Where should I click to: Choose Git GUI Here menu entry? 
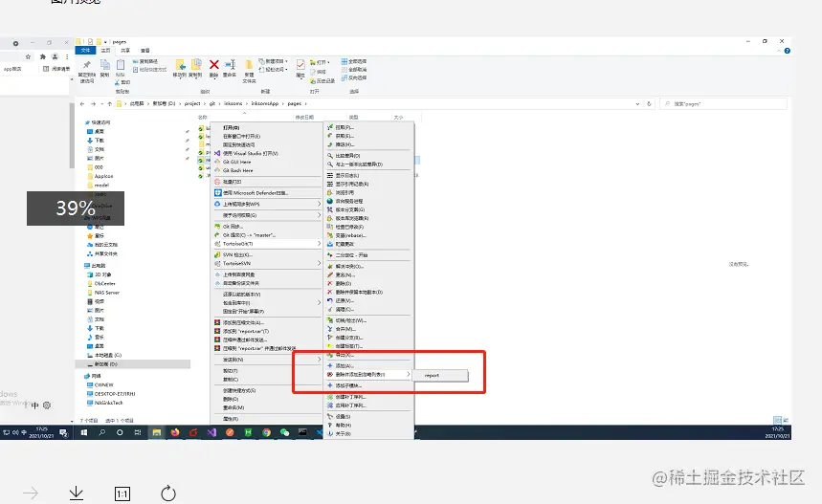(267, 162)
